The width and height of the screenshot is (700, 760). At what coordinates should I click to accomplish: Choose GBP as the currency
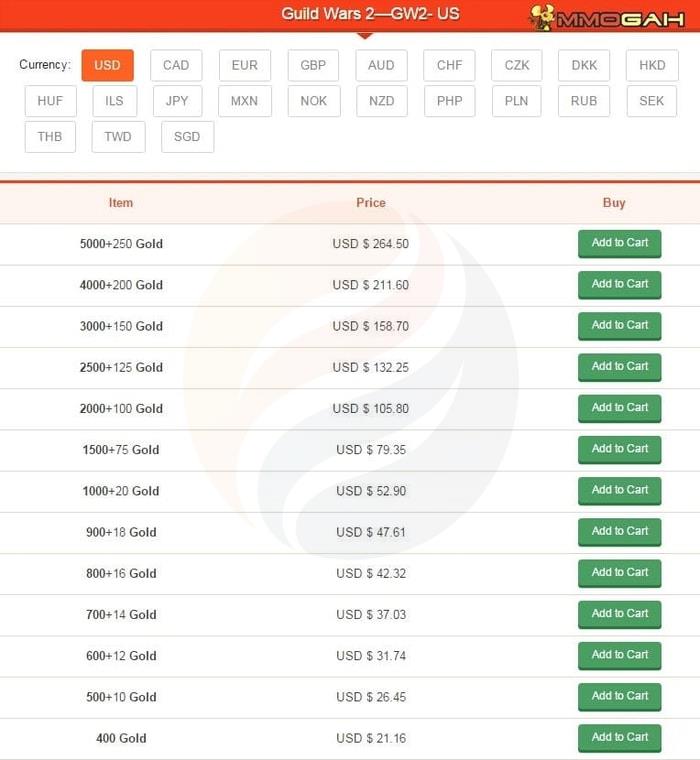tap(313, 65)
